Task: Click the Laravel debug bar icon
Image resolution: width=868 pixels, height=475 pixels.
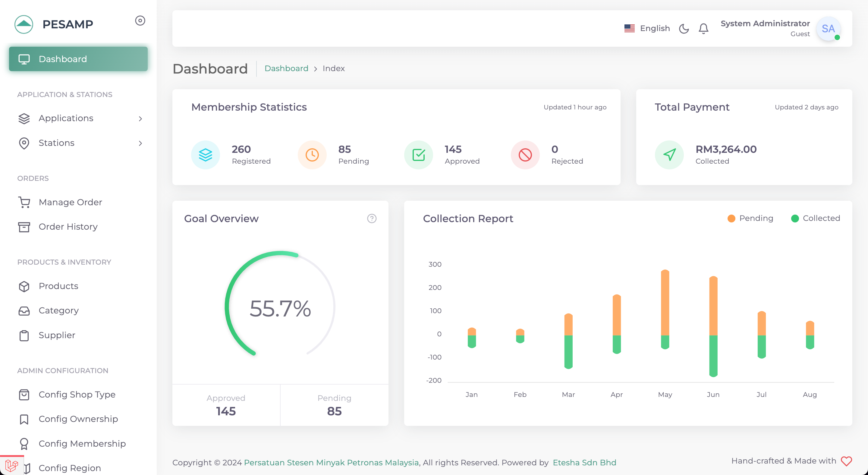Action: 11,466
